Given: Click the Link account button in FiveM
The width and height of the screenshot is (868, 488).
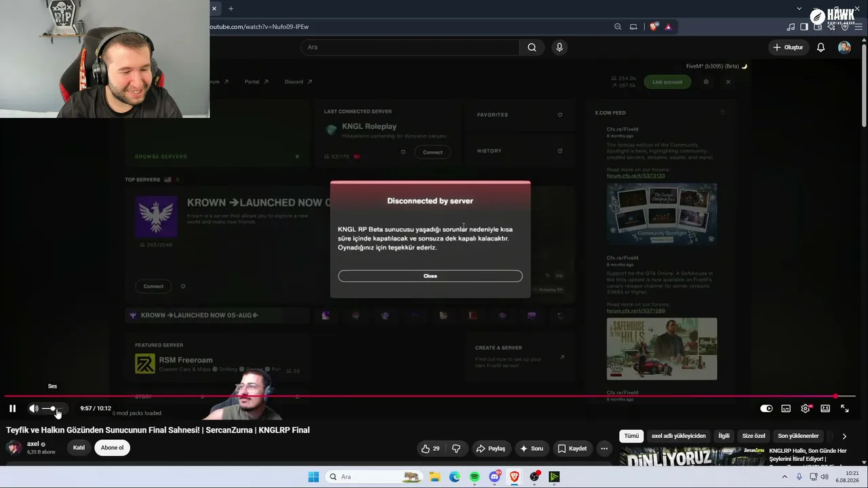Looking at the screenshot, I should pyautogui.click(x=667, y=82).
